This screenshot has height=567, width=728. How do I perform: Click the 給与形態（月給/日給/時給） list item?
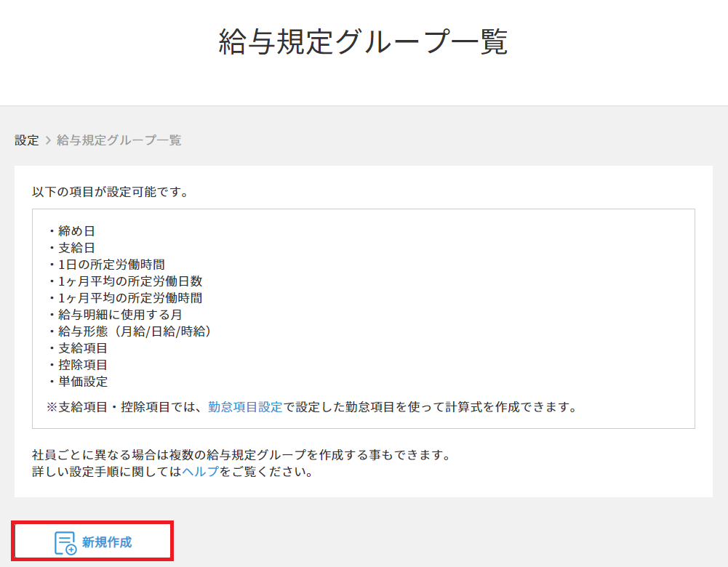tap(135, 331)
